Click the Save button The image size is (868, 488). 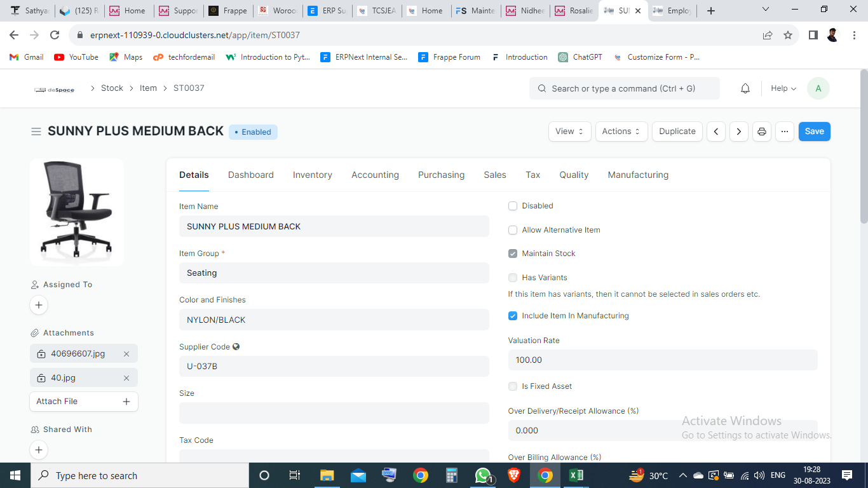point(814,132)
